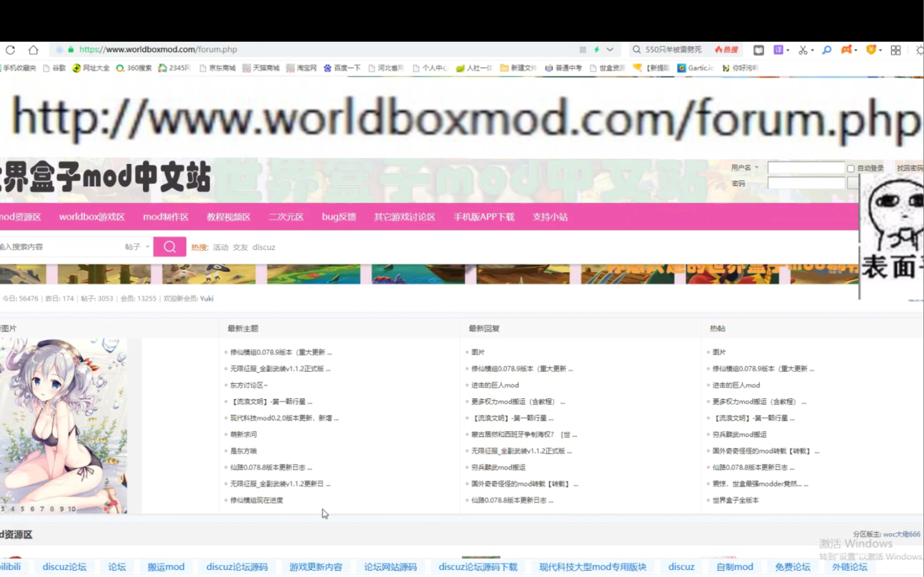924x577 pixels.
Task: Open the scissors screenshot tool
Action: tap(803, 50)
